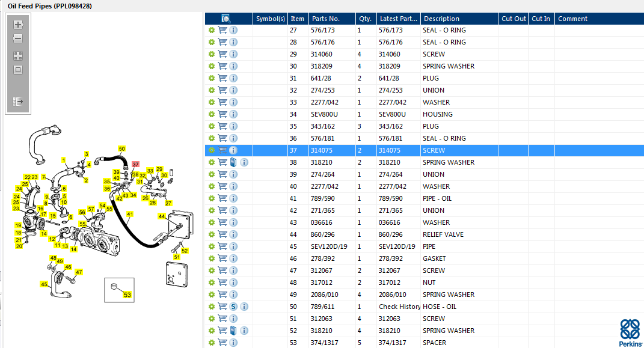Viewport: 644px width, 348px height.
Task: Select part number 374/1317 in Parts No.
Action: (x=325, y=342)
